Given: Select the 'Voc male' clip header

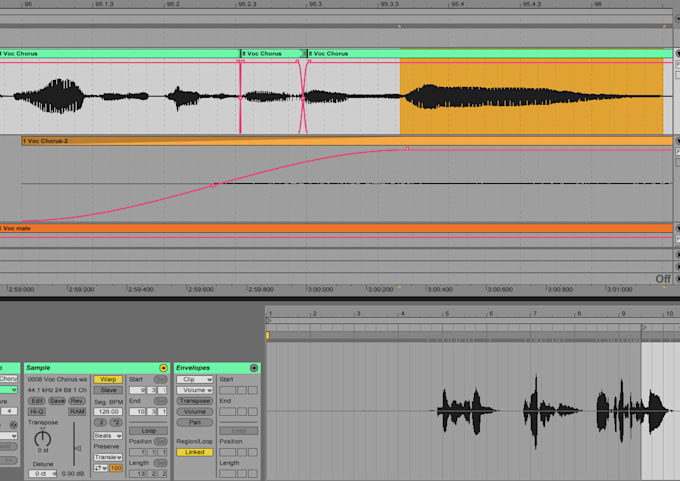Looking at the screenshot, I should (336, 228).
